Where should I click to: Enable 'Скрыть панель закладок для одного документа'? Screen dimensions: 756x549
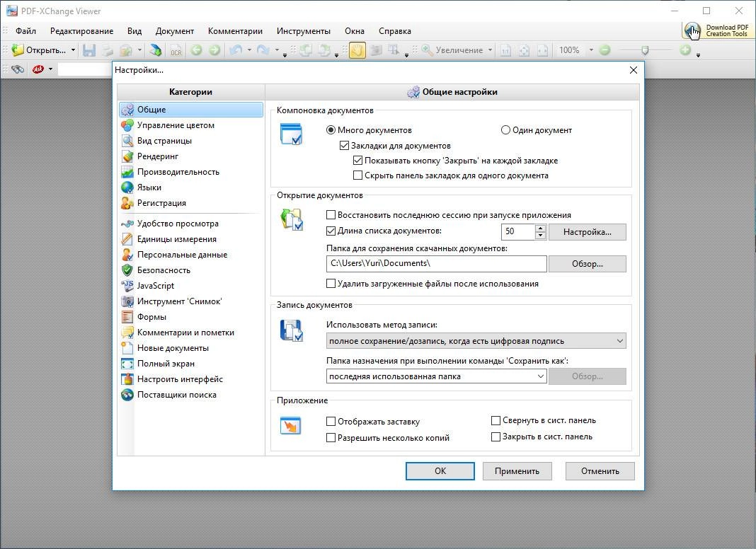click(x=357, y=175)
